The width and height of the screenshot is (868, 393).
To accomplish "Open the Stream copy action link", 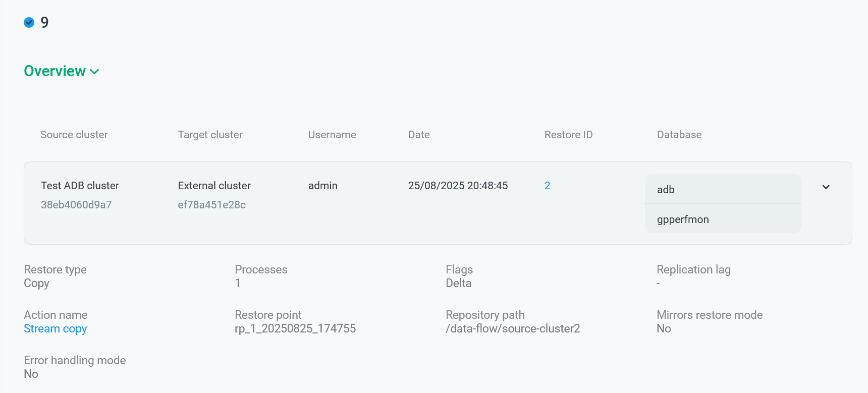I will point(56,329).
